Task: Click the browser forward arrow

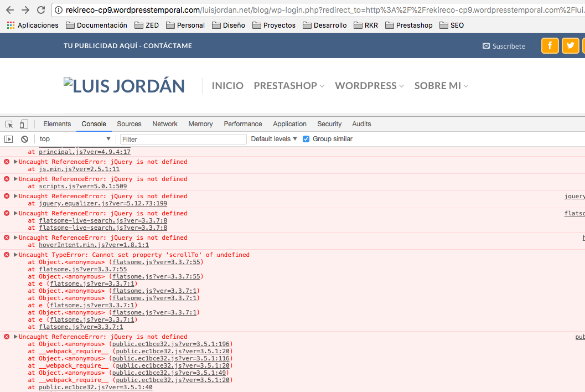Action: pos(25,10)
